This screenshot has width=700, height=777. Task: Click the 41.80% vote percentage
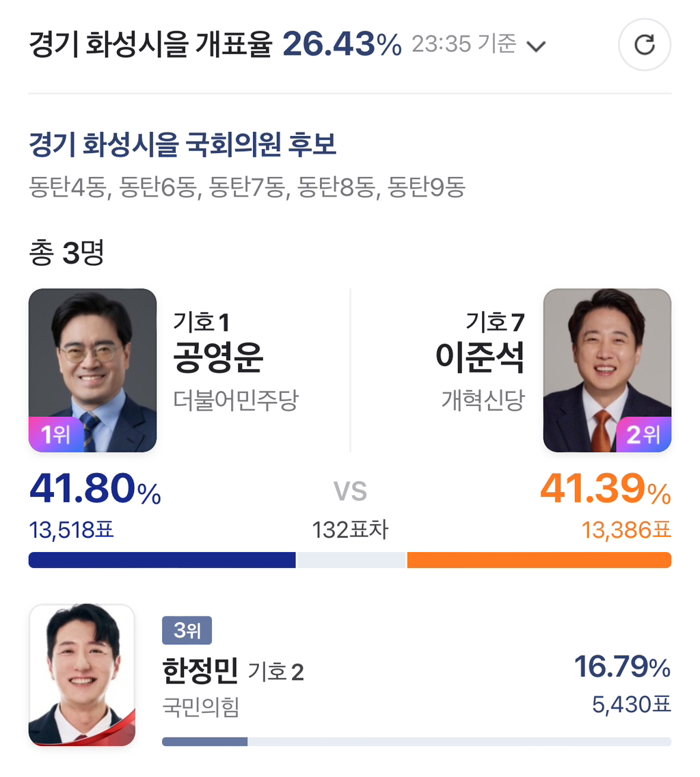(95, 489)
